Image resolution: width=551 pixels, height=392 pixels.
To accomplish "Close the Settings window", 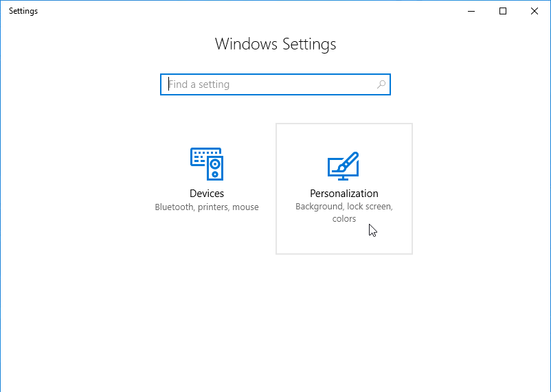I will point(535,11).
